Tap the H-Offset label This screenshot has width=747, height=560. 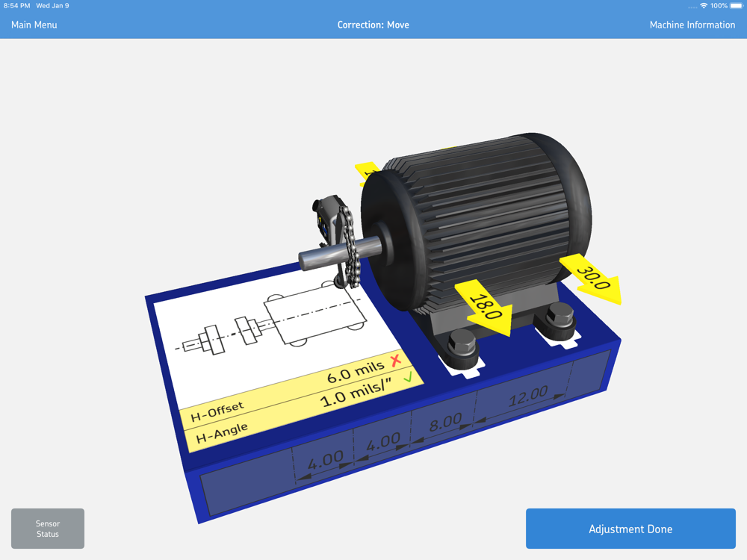(217, 412)
